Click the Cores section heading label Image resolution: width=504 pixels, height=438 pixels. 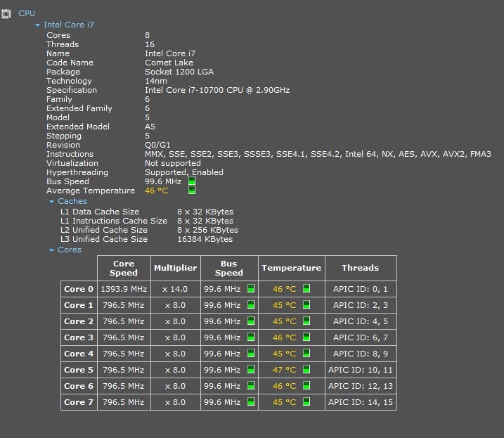click(70, 250)
